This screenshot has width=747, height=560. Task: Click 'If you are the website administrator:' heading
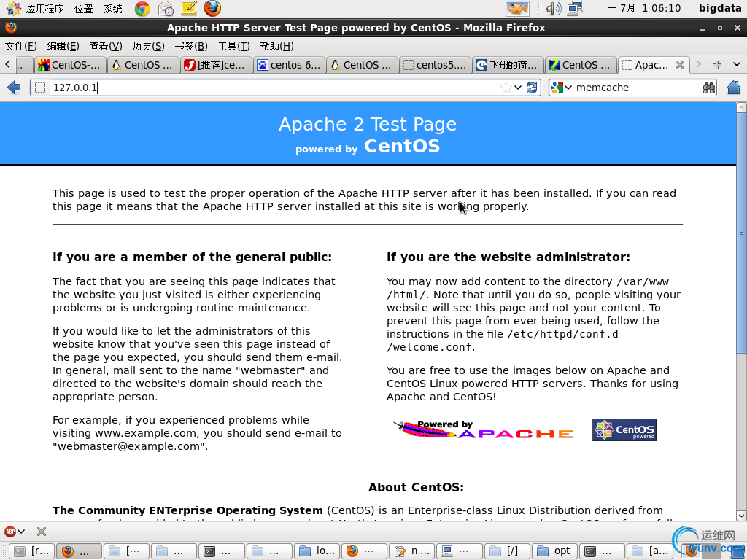pyautogui.click(x=508, y=257)
